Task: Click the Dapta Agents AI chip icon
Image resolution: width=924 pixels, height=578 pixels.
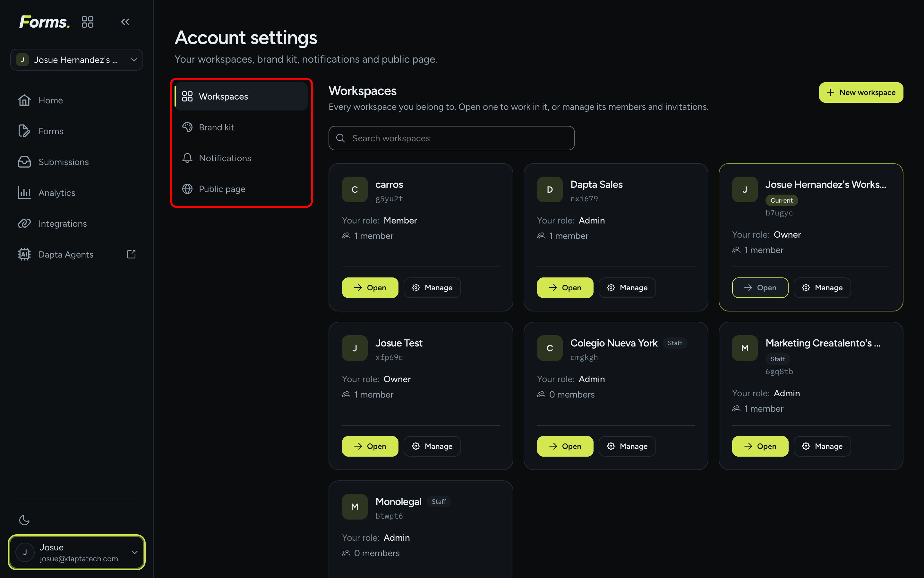Action: 24,254
